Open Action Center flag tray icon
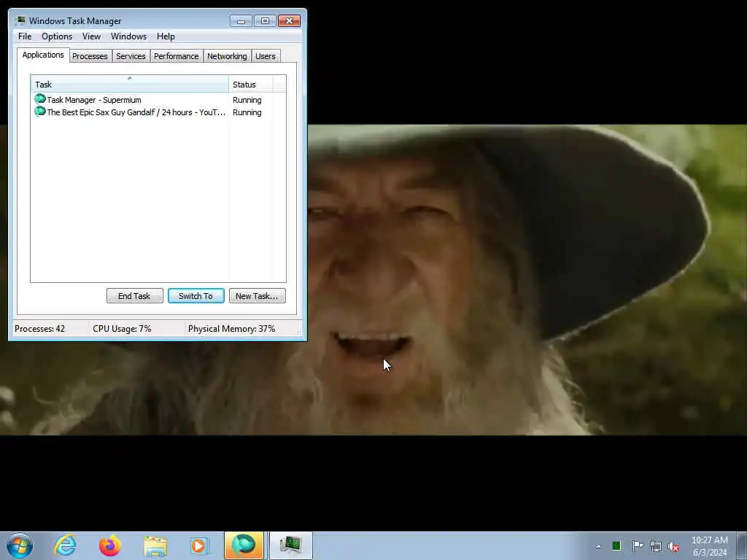The height and width of the screenshot is (560, 747). point(637,545)
